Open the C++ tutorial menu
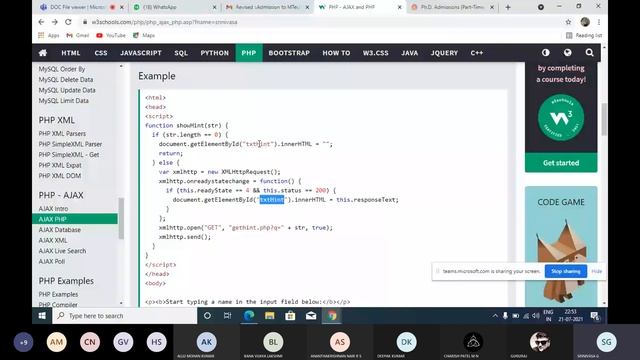 [477, 53]
